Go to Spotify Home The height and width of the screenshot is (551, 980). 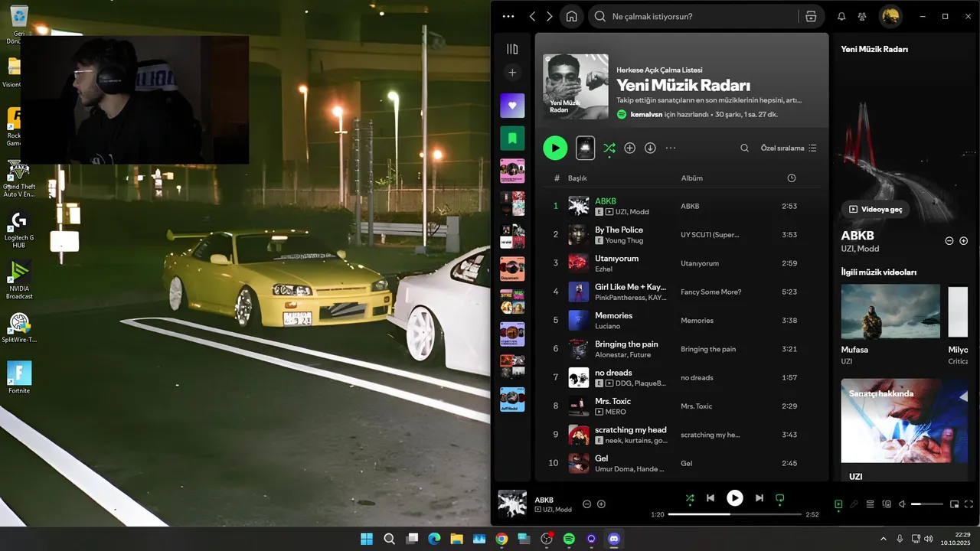click(x=571, y=16)
